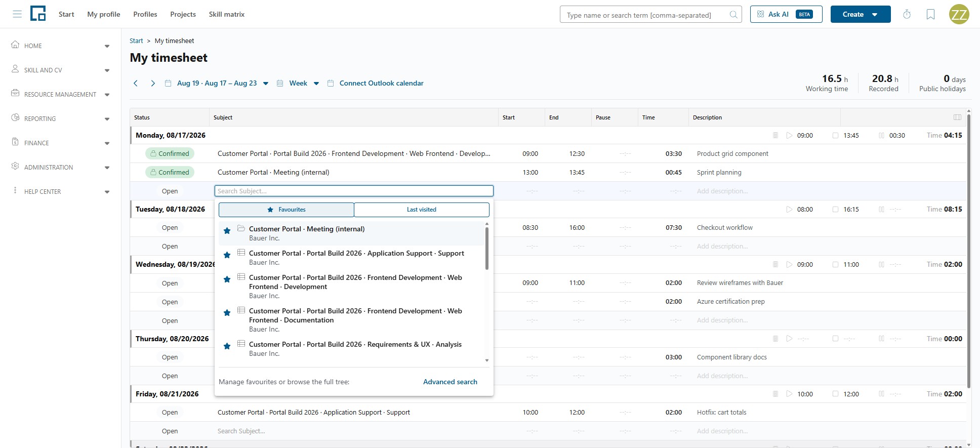The height and width of the screenshot is (448, 980).
Task: Switch to the Last visited tab
Action: pos(422,210)
